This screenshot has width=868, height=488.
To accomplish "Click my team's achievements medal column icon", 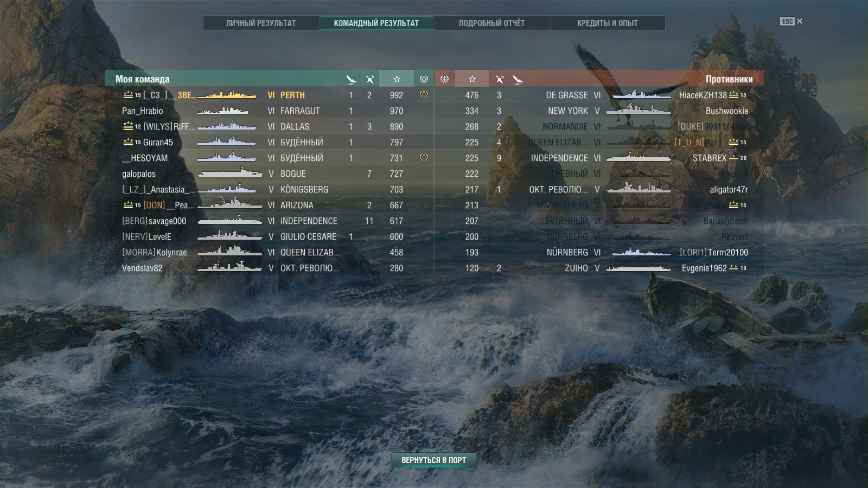I will point(424,79).
